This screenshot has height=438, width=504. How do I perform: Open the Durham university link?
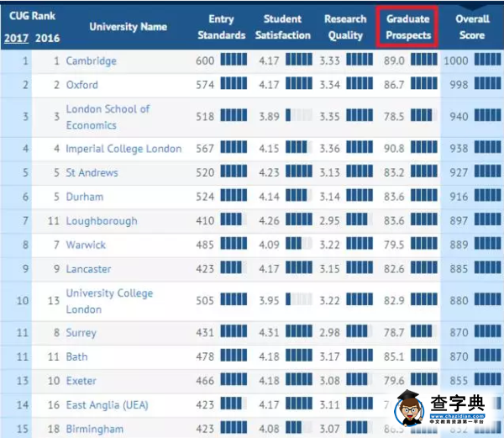tap(85, 197)
